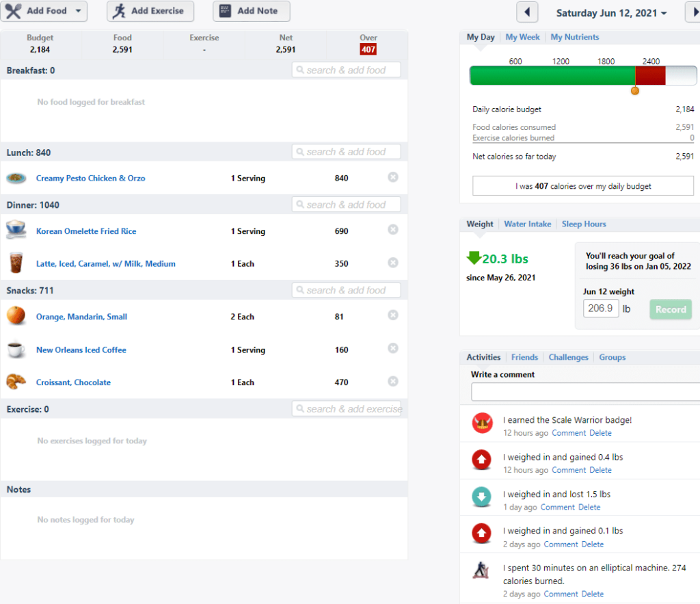Go to previous day arrow
Image resolution: width=700 pixels, height=604 pixels.
(527, 12)
